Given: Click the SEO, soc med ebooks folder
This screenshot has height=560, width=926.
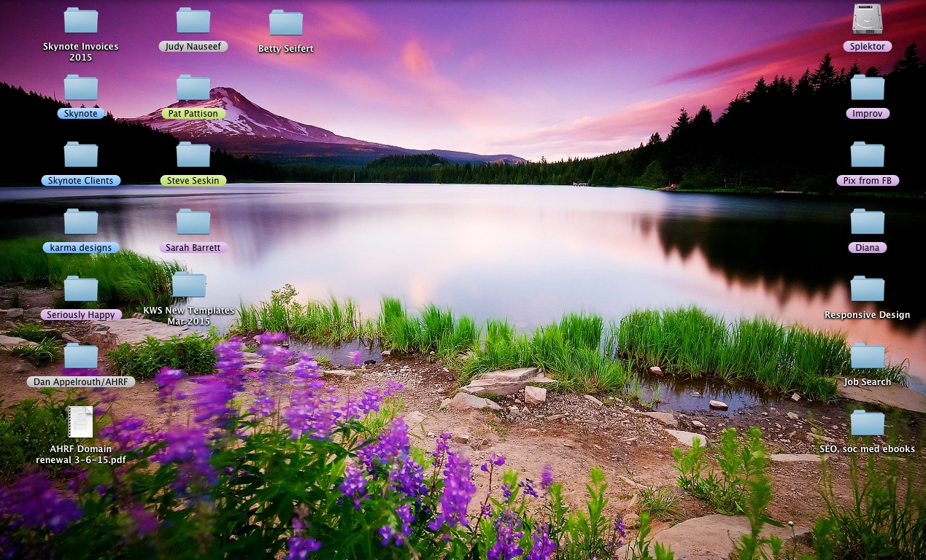Looking at the screenshot, I should [867, 424].
